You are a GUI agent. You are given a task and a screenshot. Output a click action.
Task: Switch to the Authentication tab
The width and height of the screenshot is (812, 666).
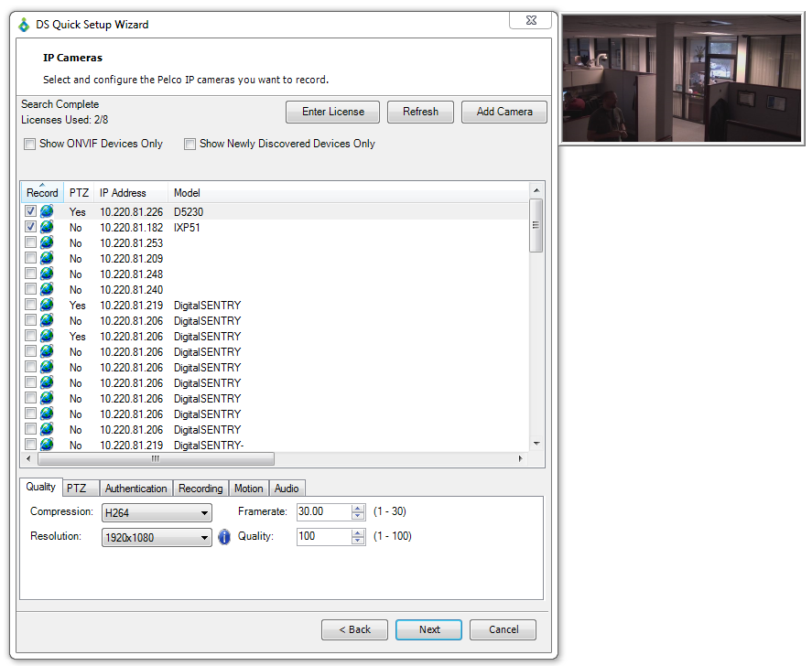tap(135, 488)
